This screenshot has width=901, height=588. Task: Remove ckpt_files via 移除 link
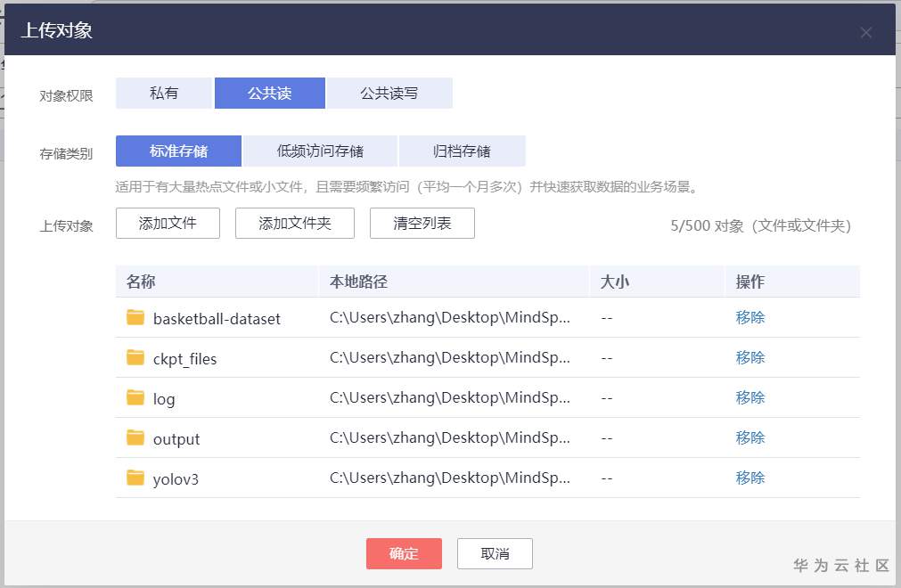749,358
